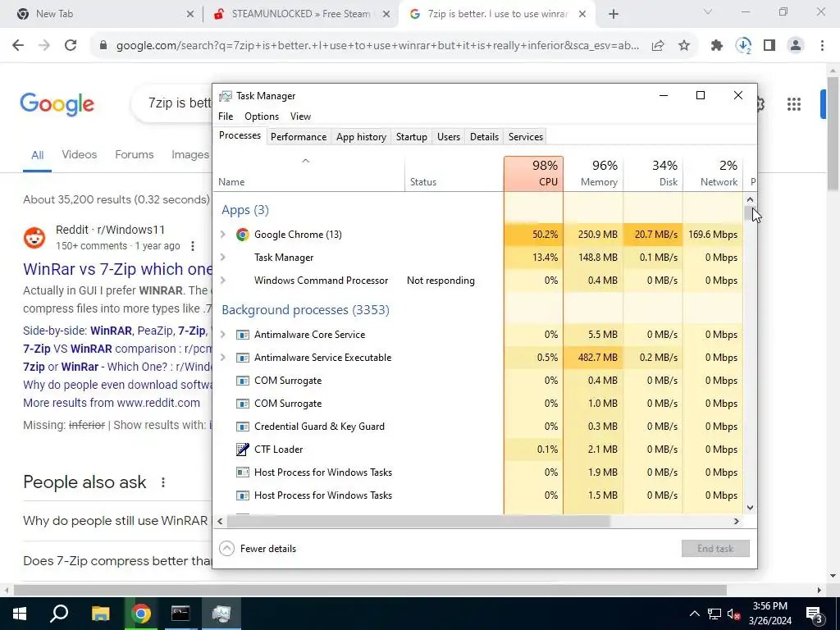The image size is (840, 630).
Task: Toggle Chrome side panel icon
Action: pyautogui.click(x=769, y=46)
